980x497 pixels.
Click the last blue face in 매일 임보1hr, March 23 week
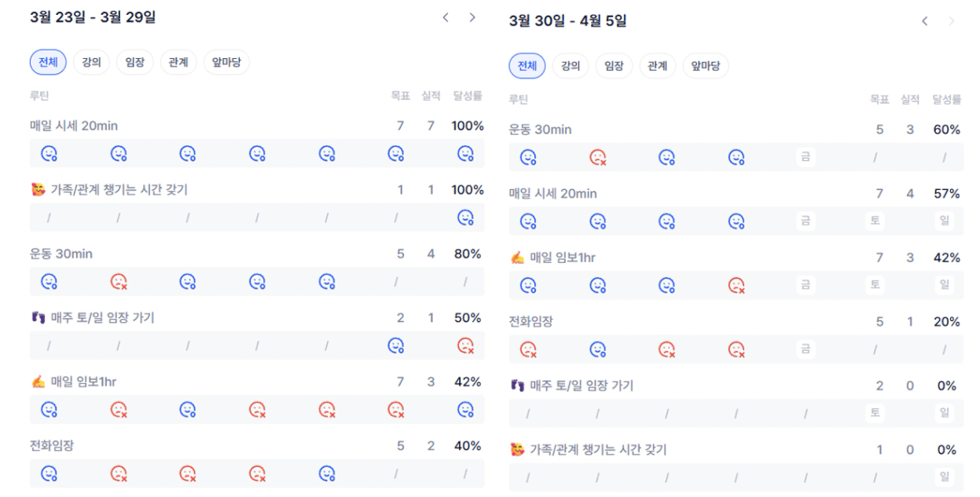click(466, 409)
